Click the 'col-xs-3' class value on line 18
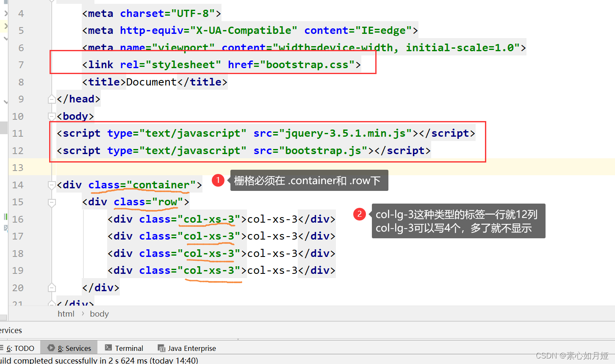Viewport: 615px width, 364px height. pyautogui.click(x=209, y=254)
